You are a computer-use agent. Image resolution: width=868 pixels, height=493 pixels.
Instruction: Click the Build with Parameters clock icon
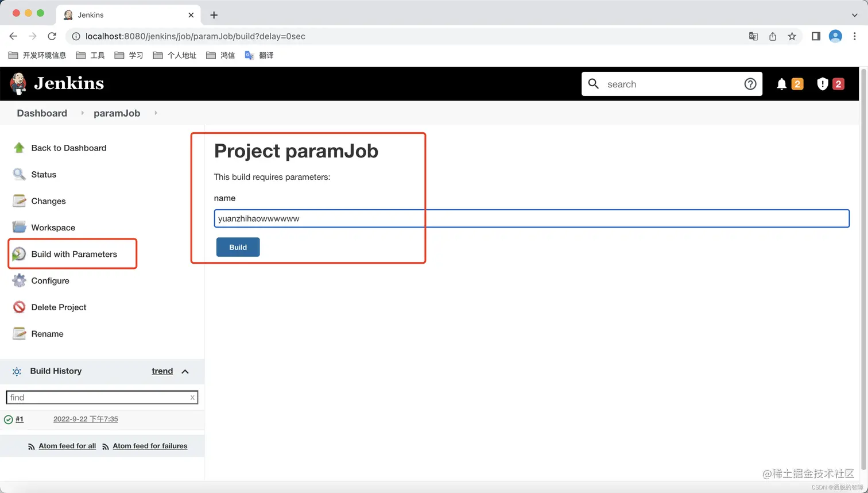click(19, 254)
